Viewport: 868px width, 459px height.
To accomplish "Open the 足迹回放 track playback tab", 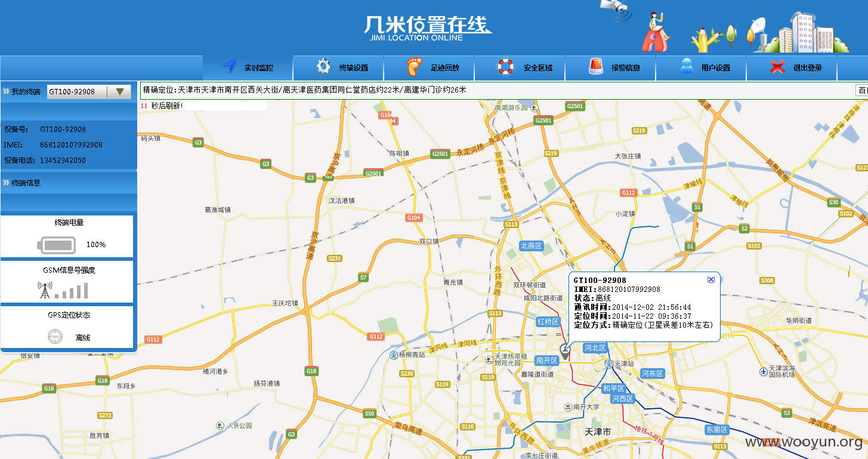I will (x=430, y=67).
